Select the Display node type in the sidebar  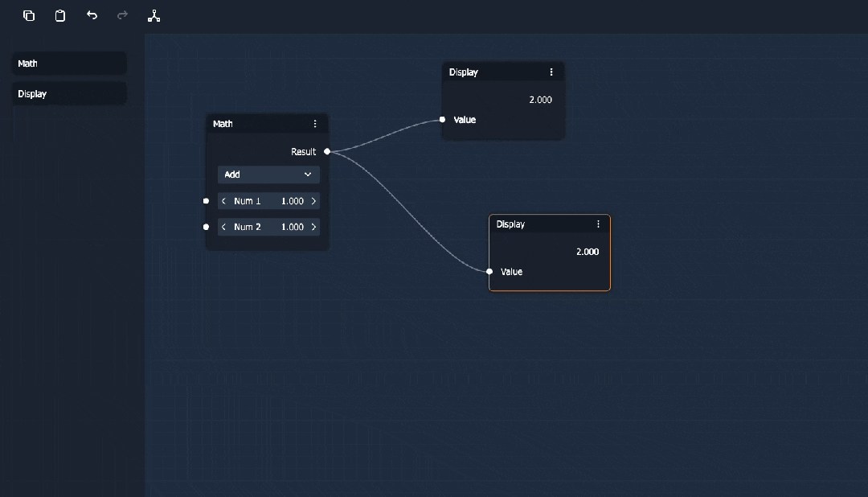(x=69, y=93)
